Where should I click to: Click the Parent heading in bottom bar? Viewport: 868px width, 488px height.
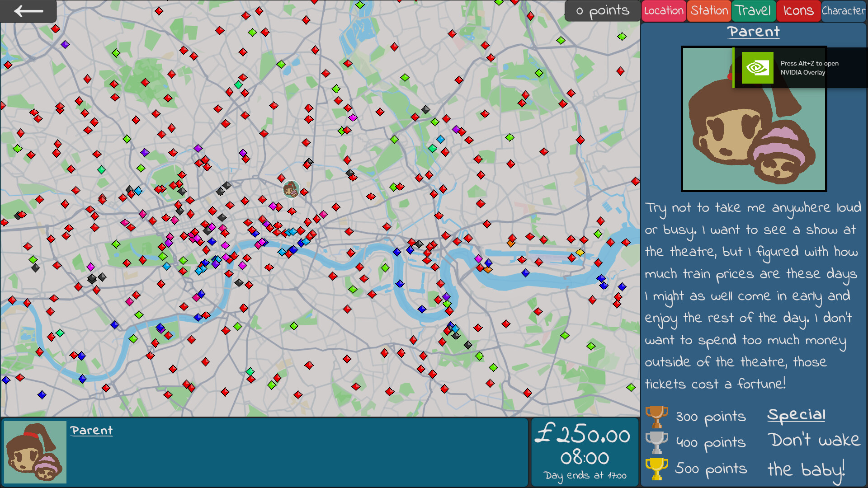click(91, 431)
